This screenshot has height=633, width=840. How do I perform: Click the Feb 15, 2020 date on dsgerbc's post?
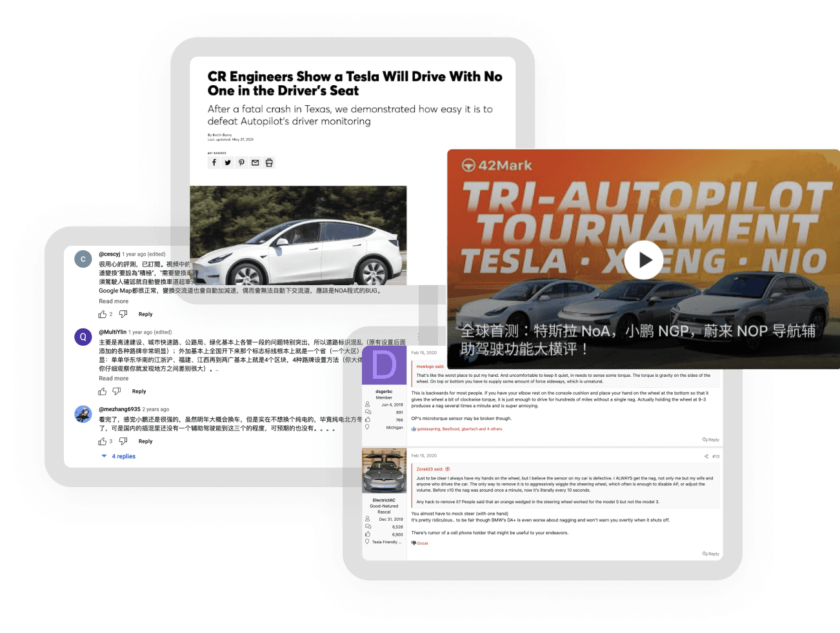[x=424, y=353]
